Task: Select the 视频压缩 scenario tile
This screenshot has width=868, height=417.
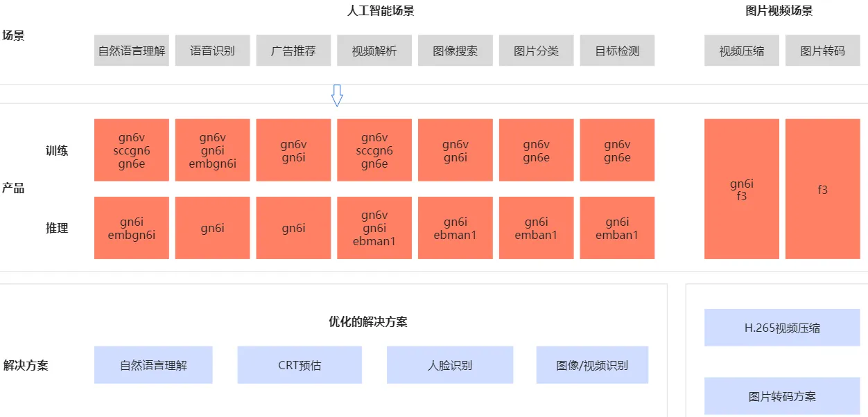Action: pos(741,50)
